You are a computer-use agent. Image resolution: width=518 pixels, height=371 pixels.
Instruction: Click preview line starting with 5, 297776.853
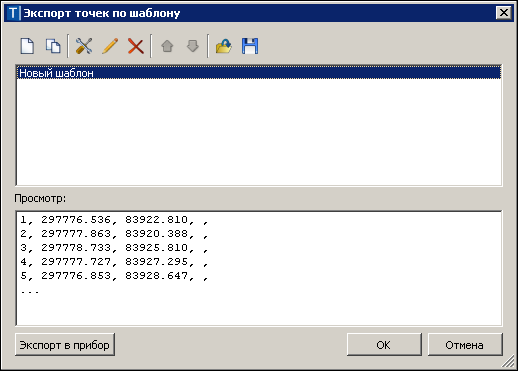click(114, 276)
